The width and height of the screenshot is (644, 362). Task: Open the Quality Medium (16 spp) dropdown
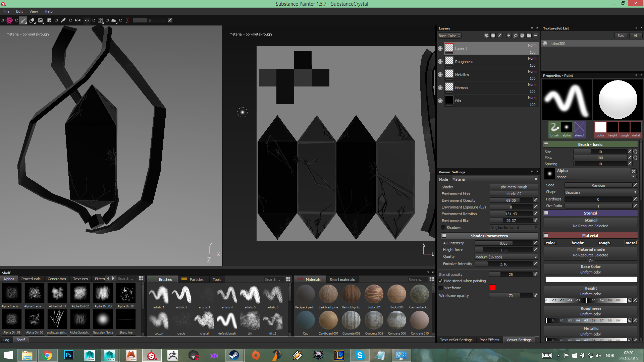point(506,257)
